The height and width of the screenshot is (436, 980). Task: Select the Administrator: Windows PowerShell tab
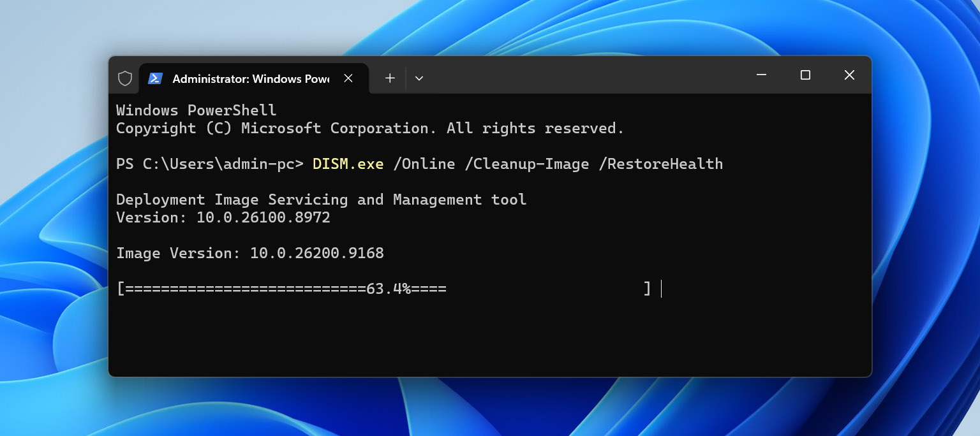click(253, 78)
